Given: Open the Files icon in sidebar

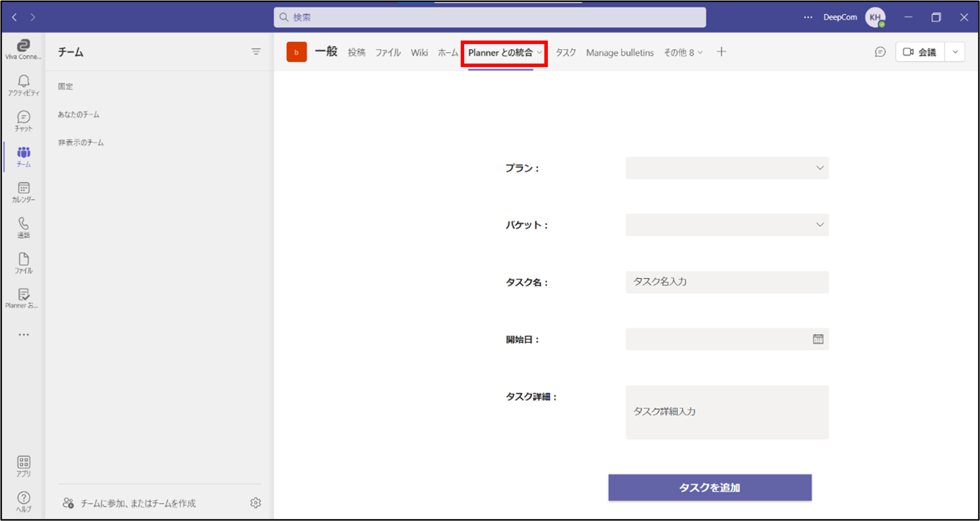Looking at the screenshot, I should click(x=23, y=263).
